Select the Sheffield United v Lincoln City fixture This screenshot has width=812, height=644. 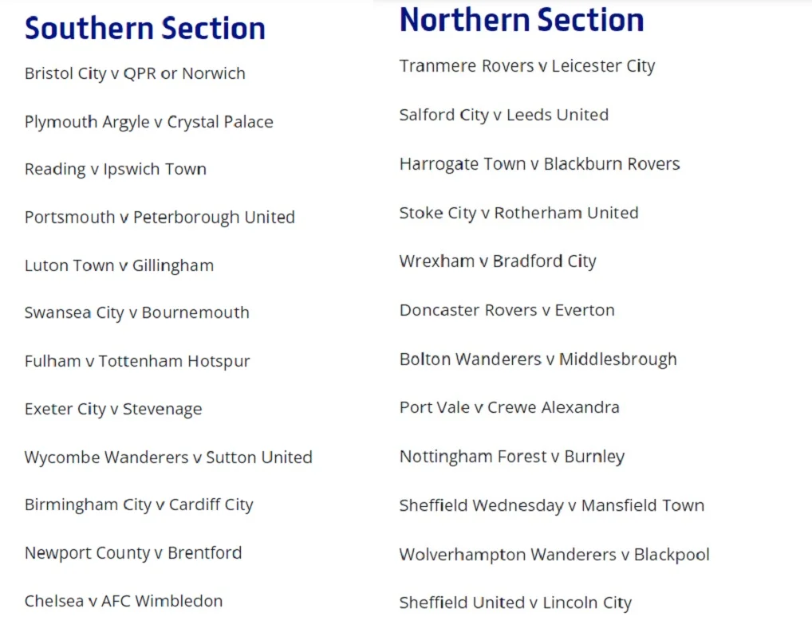(515, 603)
